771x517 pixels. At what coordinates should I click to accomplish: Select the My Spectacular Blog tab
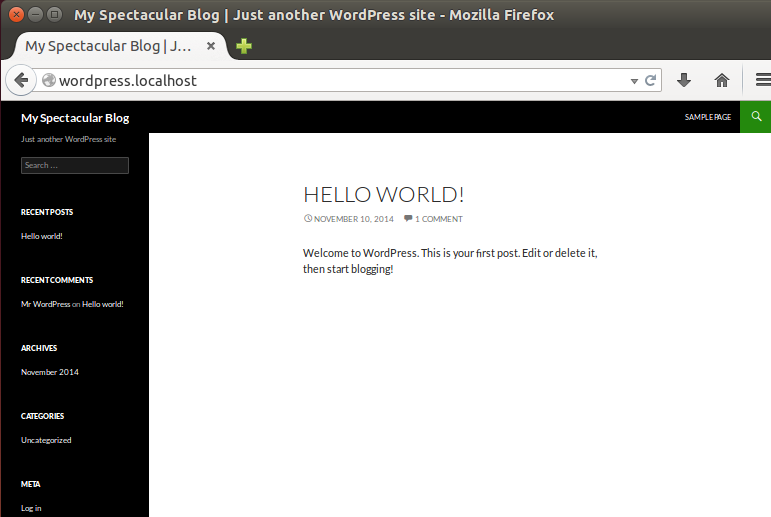108,46
